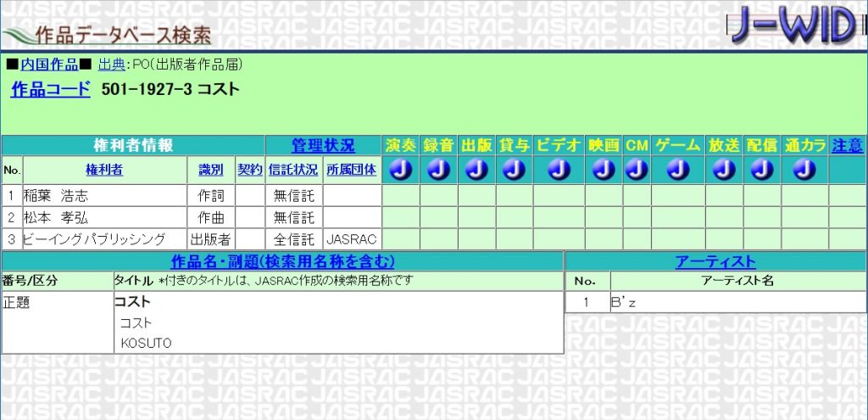Click the J icon under 録音

coord(439,170)
